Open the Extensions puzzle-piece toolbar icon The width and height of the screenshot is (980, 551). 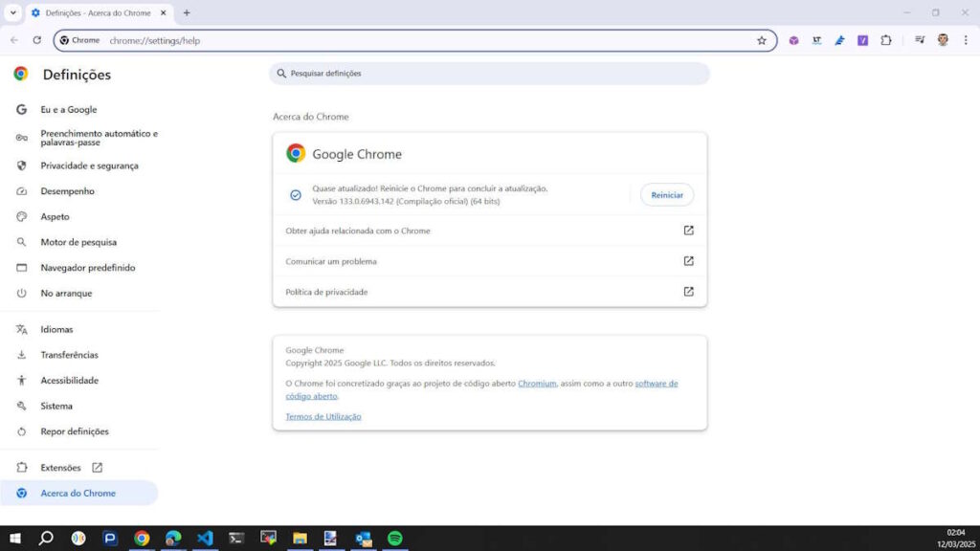(x=886, y=40)
